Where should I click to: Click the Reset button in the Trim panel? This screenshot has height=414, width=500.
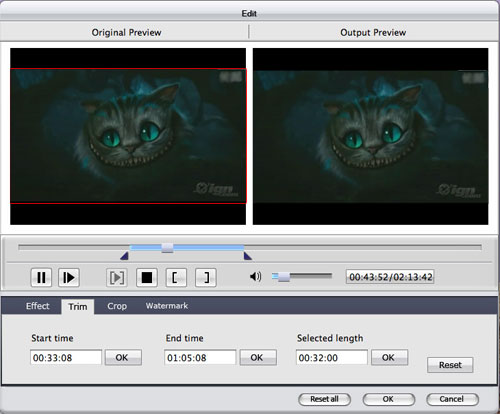[450, 365]
